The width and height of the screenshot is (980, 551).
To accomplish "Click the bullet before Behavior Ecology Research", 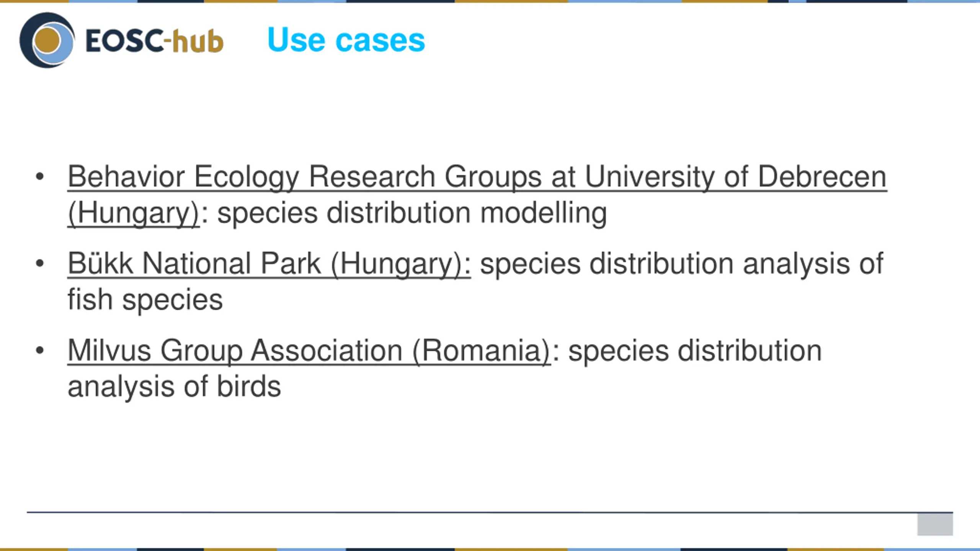I will click(x=39, y=176).
